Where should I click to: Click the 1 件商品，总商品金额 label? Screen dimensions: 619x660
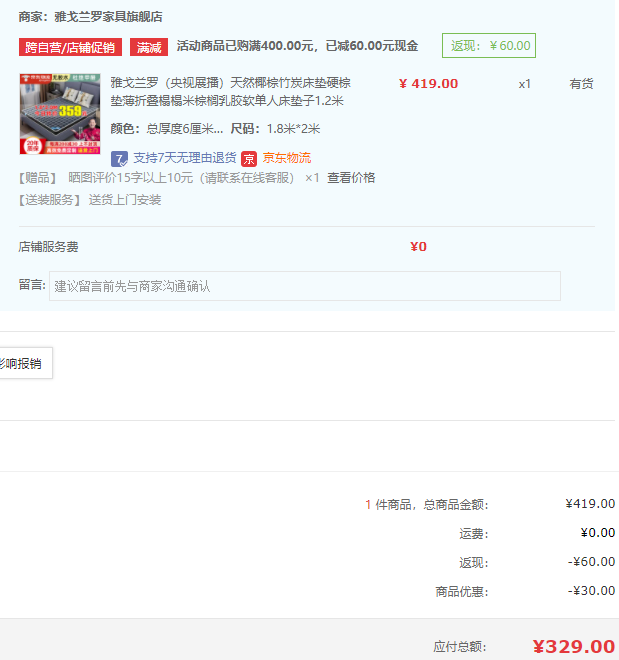click(x=427, y=505)
